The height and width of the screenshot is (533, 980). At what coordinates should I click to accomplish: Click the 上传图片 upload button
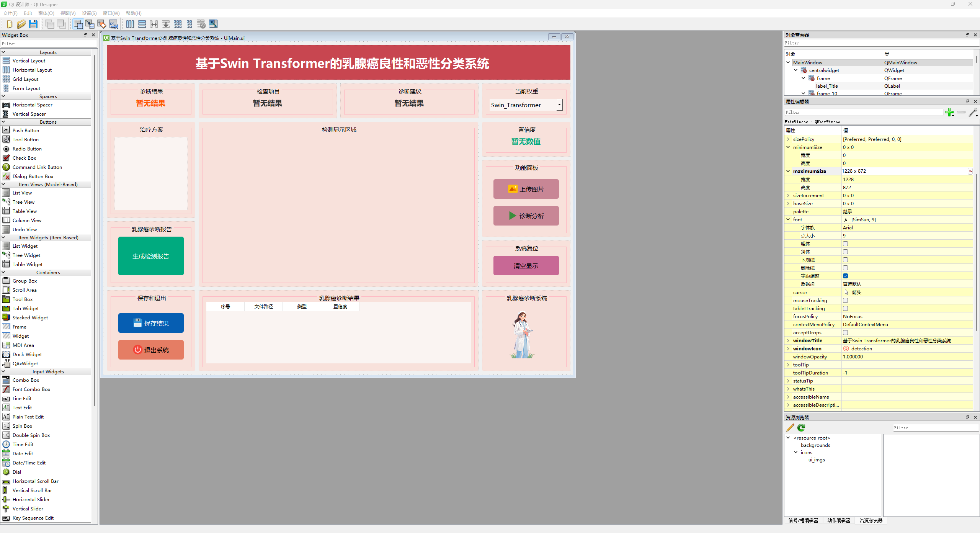pos(526,189)
